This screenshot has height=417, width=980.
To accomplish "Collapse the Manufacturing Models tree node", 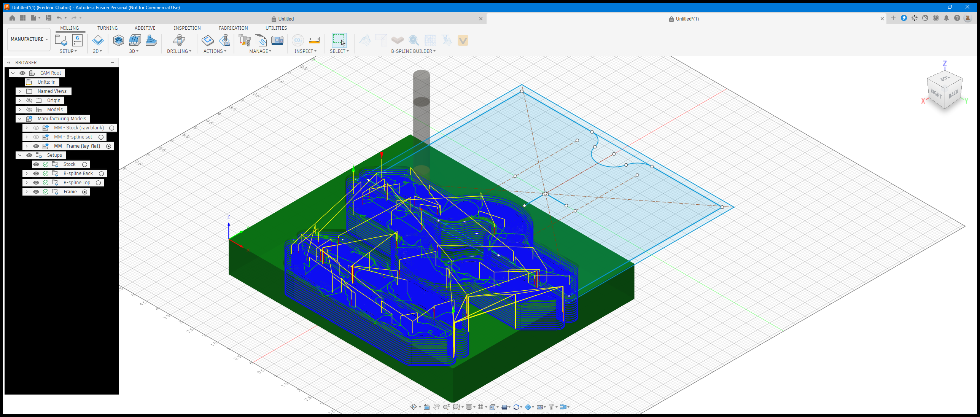I will tap(20, 119).
